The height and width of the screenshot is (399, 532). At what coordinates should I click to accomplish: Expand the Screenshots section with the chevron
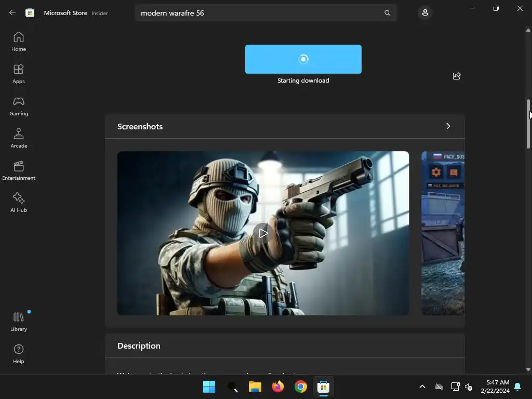[x=448, y=126]
